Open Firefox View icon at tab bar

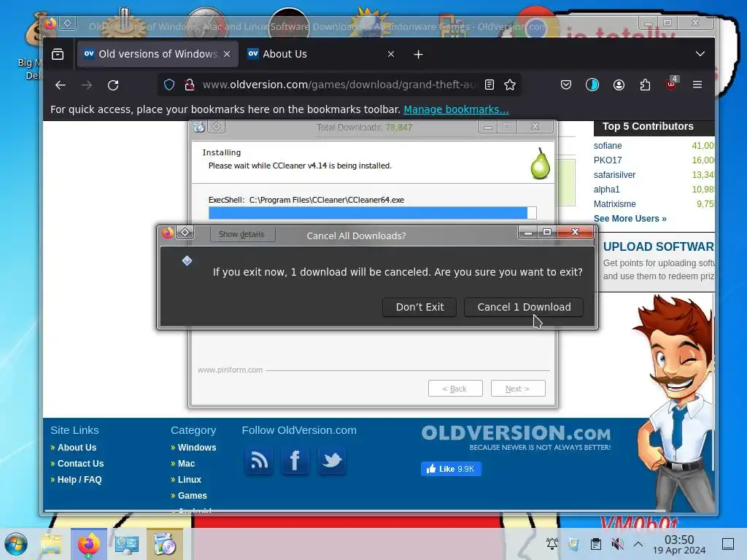click(58, 54)
